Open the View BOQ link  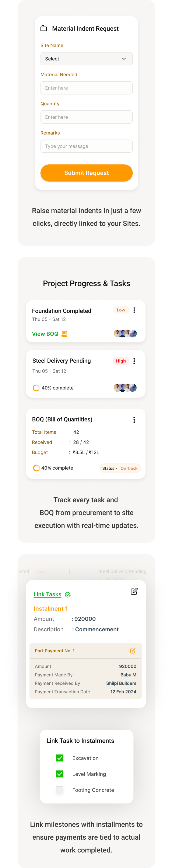(x=45, y=334)
